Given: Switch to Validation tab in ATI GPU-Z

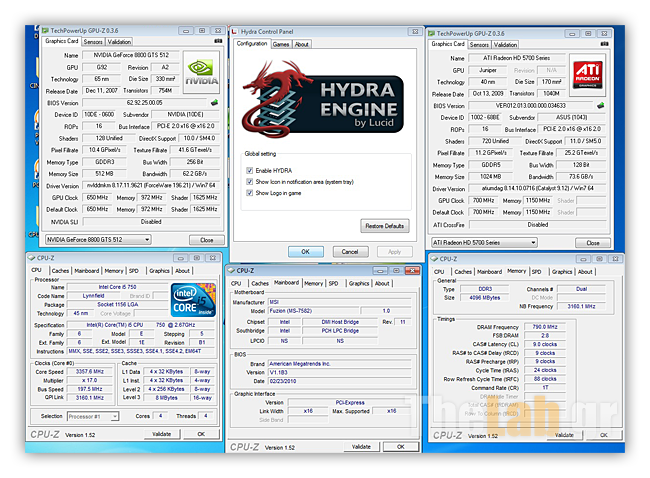Looking at the screenshot, I should (x=505, y=45).
